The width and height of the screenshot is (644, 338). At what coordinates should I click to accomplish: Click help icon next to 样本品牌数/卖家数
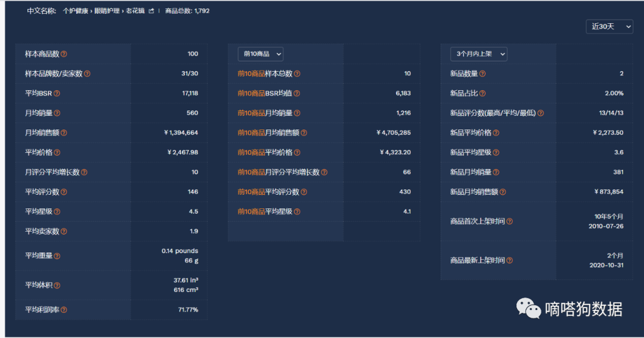[x=87, y=73]
